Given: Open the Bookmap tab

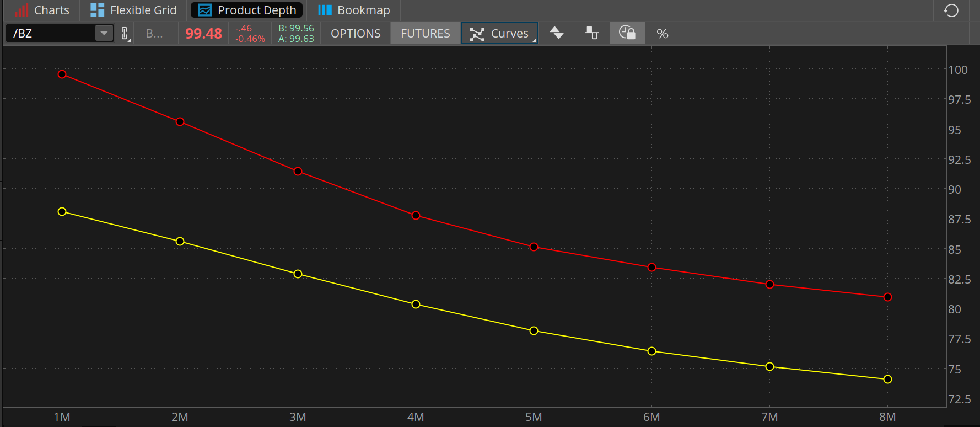Looking at the screenshot, I should point(354,10).
